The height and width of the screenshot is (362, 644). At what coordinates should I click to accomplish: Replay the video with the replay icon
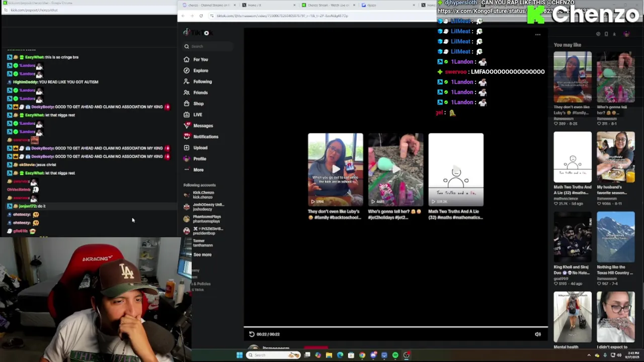252,334
